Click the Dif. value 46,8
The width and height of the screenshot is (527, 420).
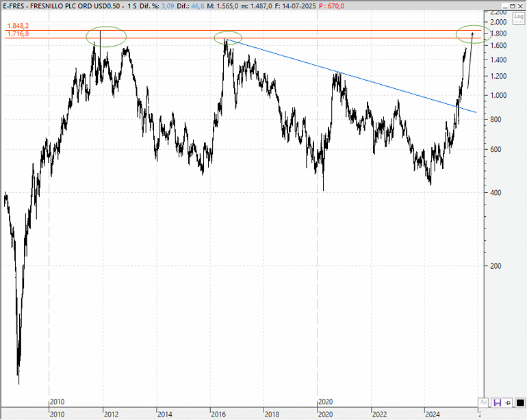(x=198, y=6)
